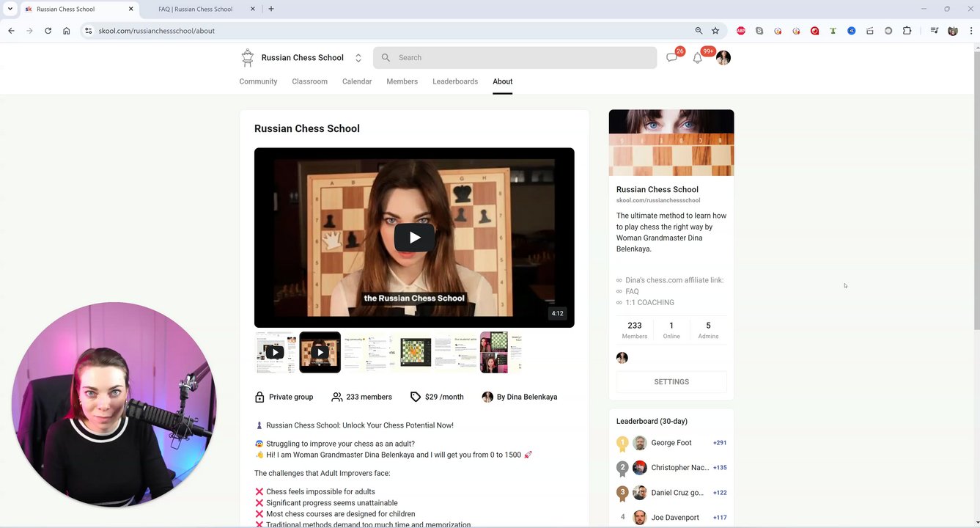Image resolution: width=980 pixels, height=528 pixels.
Task: Open the Members tab
Action: [x=402, y=81]
